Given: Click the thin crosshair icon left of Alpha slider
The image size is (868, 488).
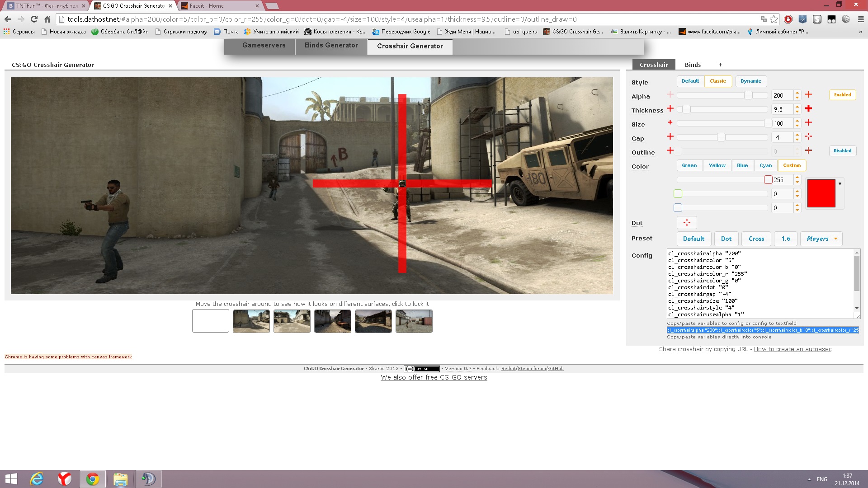Looking at the screenshot, I should (670, 94).
